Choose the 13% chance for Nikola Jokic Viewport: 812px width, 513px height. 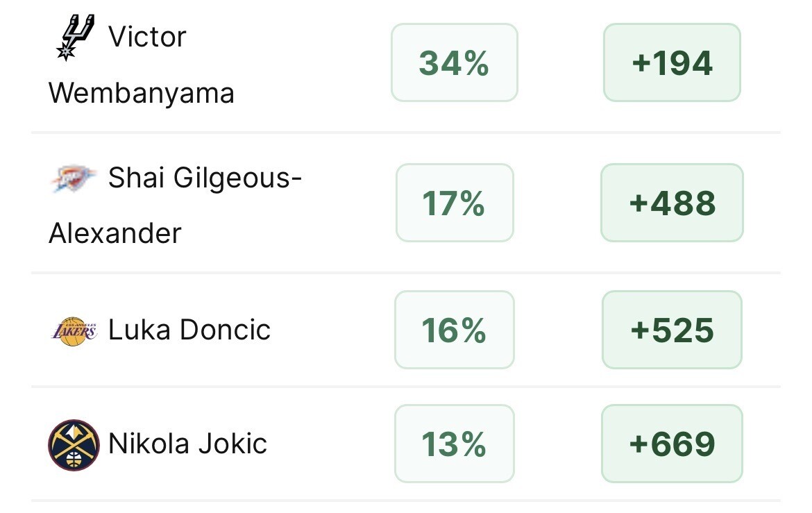454,444
